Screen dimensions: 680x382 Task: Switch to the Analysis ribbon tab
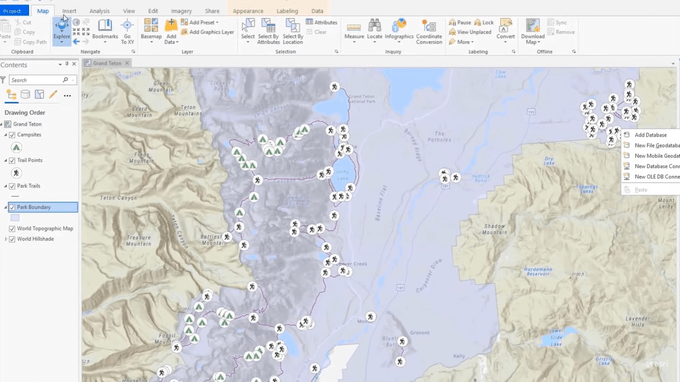[x=99, y=11]
